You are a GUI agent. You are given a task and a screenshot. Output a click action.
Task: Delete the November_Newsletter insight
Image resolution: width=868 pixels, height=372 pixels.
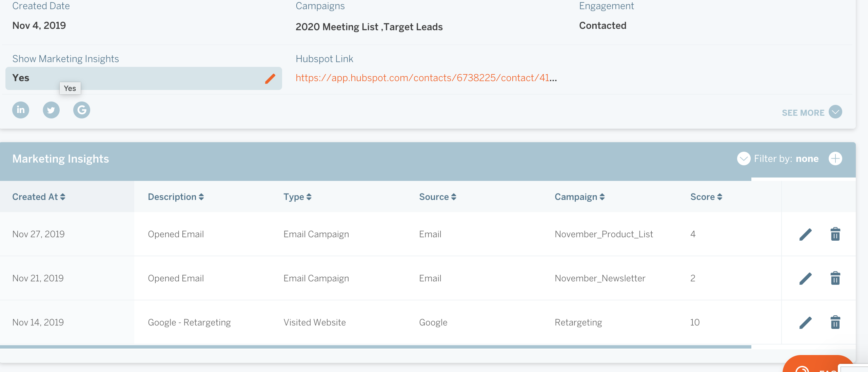click(835, 278)
